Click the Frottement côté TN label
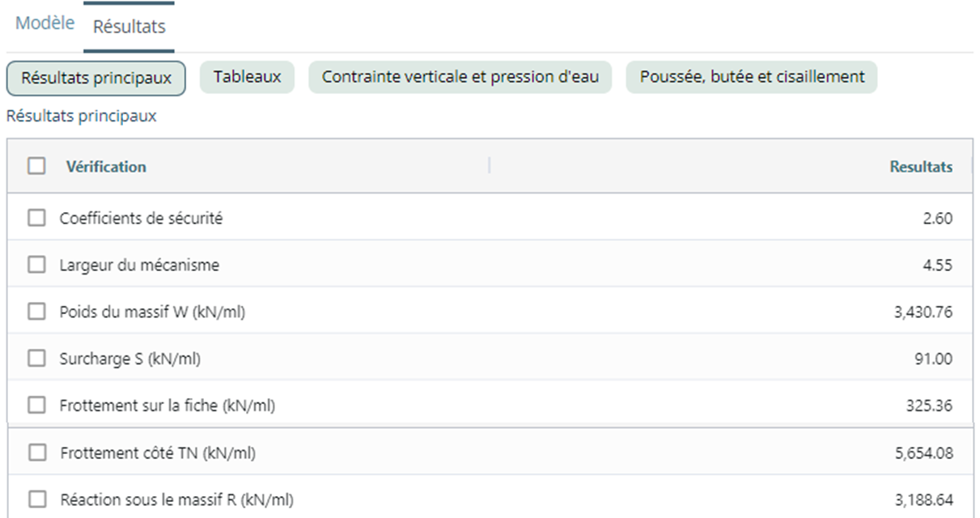 158,453
